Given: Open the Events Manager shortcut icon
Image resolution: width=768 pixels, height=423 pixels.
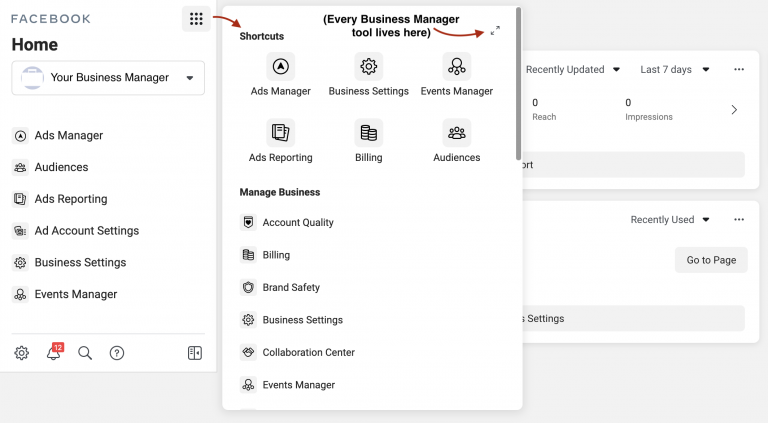Looking at the screenshot, I should click(456, 67).
